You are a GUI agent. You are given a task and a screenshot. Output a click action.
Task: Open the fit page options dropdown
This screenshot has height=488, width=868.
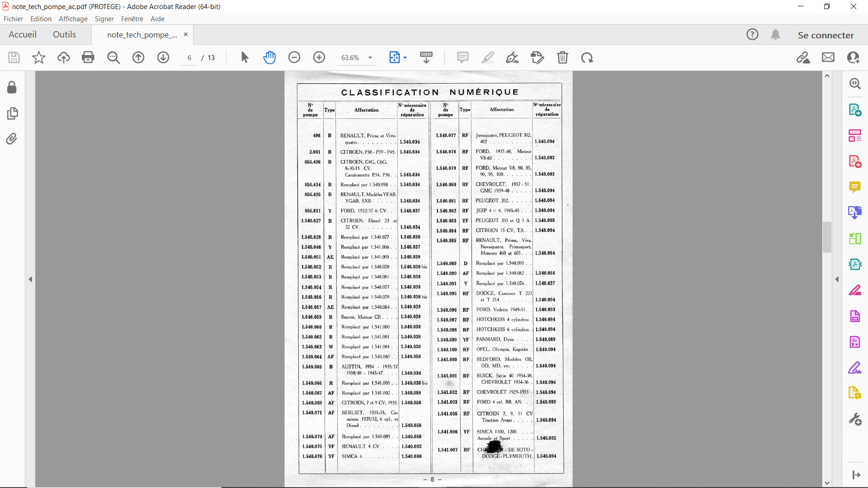[405, 58]
